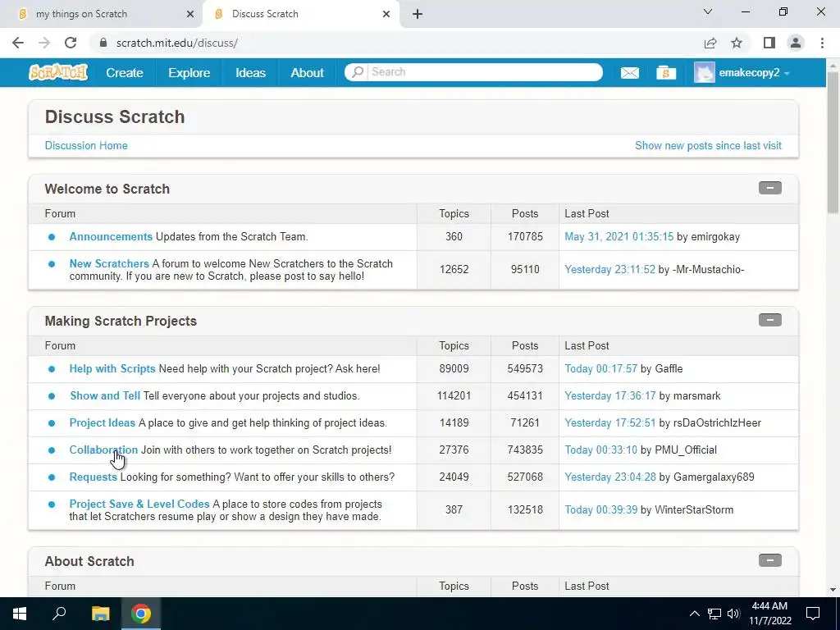Open the notification center icon
Image resolution: width=840 pixels, height=630 pixels.
[813, 614]
